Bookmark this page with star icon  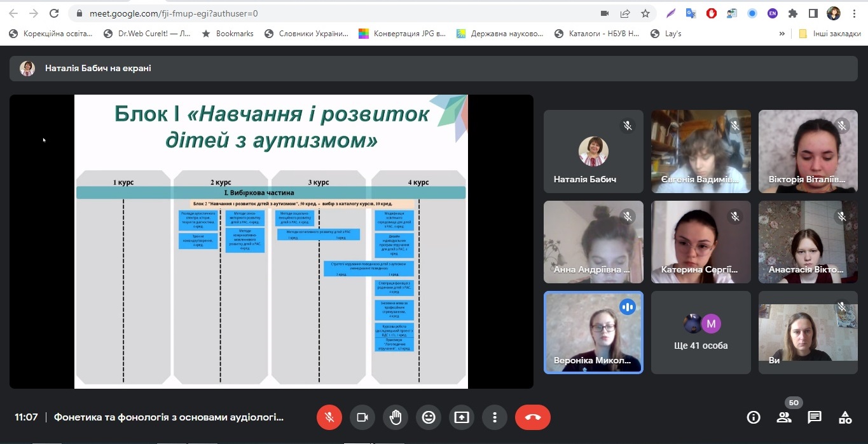(x=645, y=13)
